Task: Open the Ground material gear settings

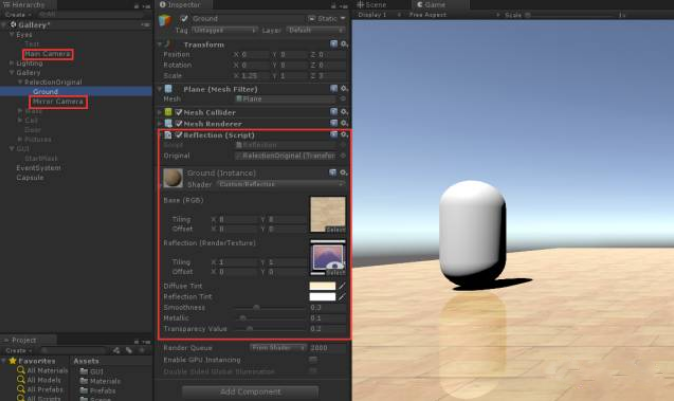Action: (x=345, y=173)
